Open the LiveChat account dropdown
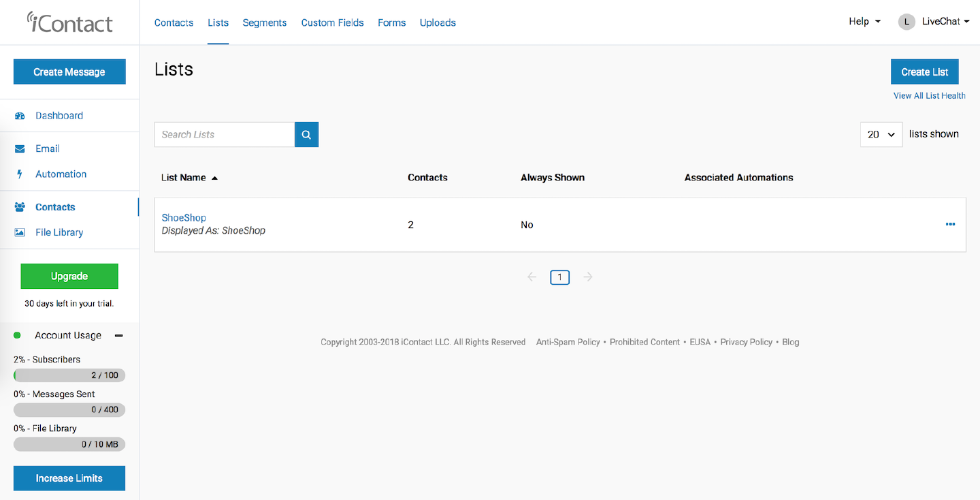Image resolution: width=980 pixels, height=500 pixels. [x=945, y=22]
